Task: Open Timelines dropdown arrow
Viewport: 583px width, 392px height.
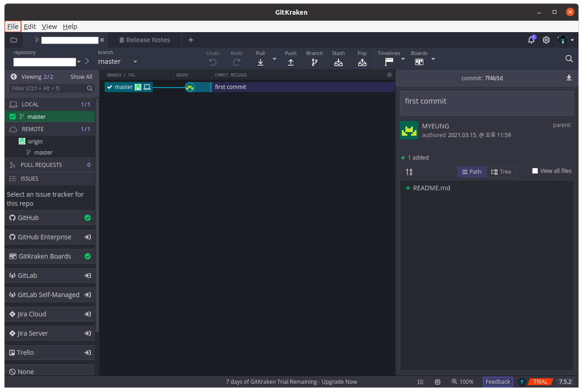Action: (x=403, y=59)
